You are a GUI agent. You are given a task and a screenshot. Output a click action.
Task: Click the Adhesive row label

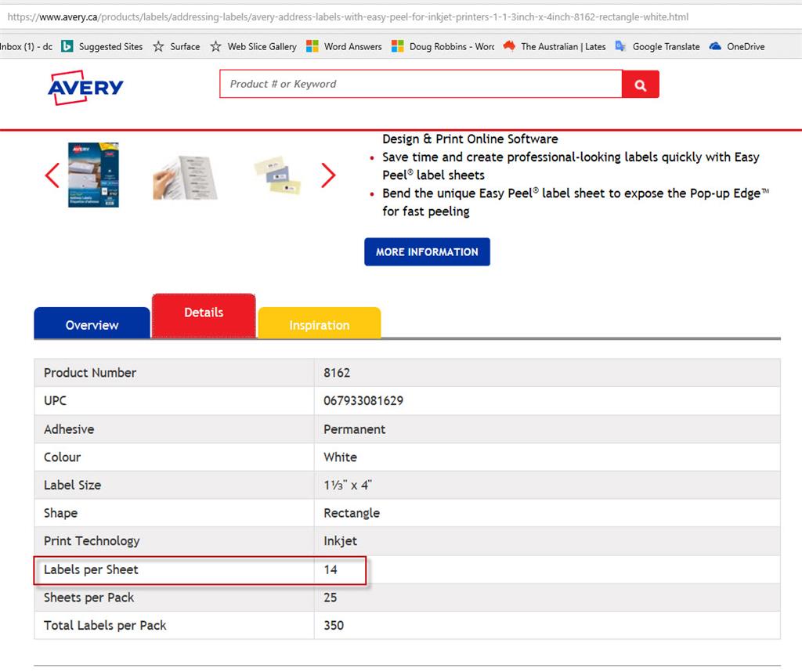tap(69, 429)
